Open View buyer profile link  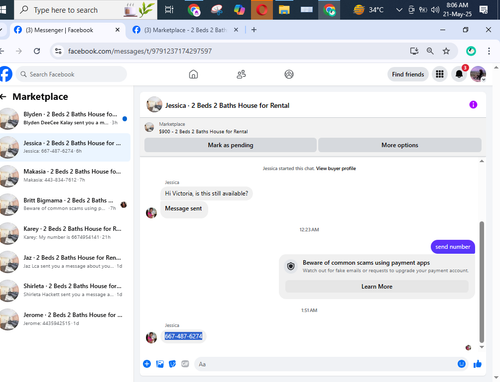(336, 168)
